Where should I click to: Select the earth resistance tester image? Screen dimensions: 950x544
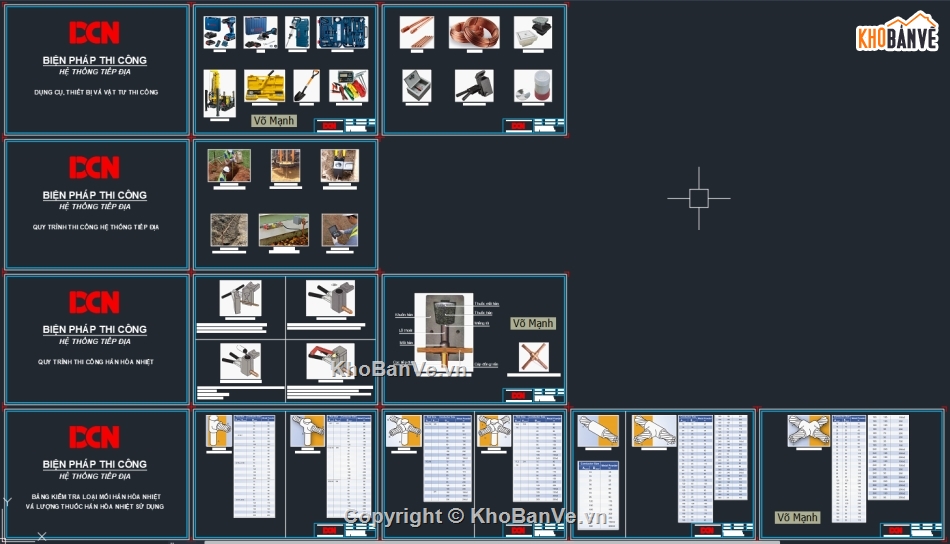[x=348, y=85]
